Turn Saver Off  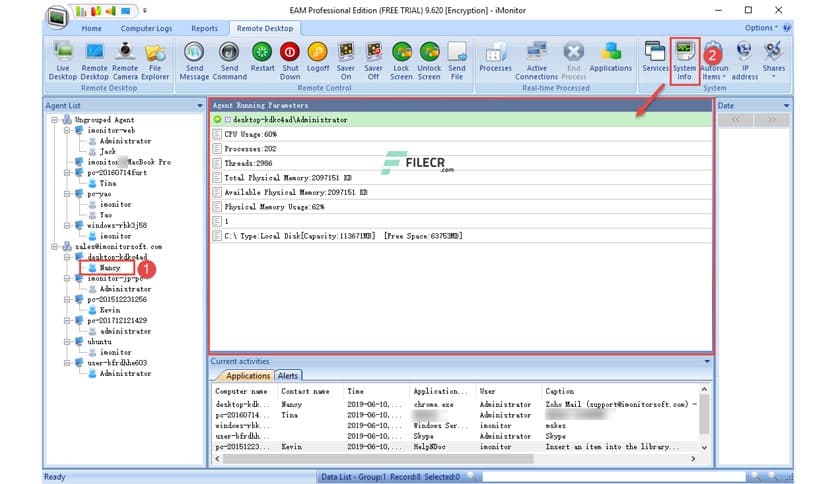click(373, 61)
